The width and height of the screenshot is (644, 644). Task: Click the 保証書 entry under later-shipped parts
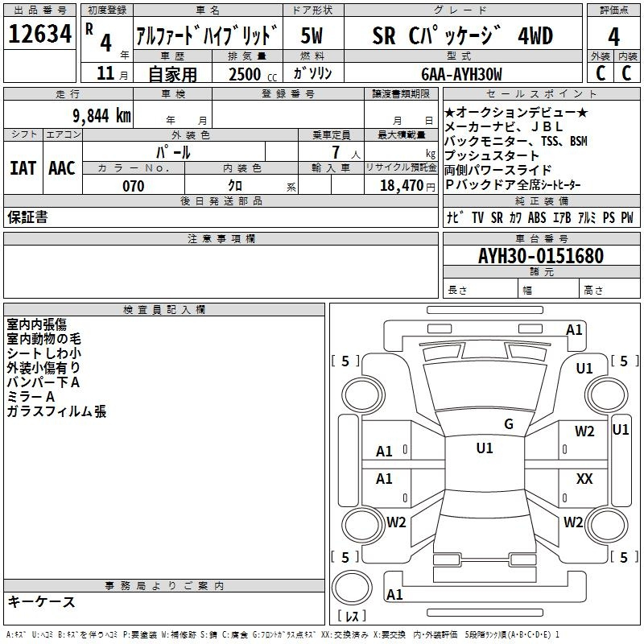[27, 217]
